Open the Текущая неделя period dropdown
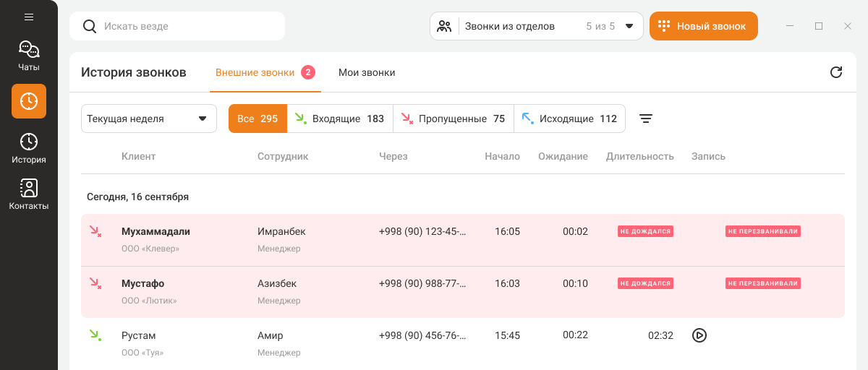868x370 pixels. click(148, 119)
